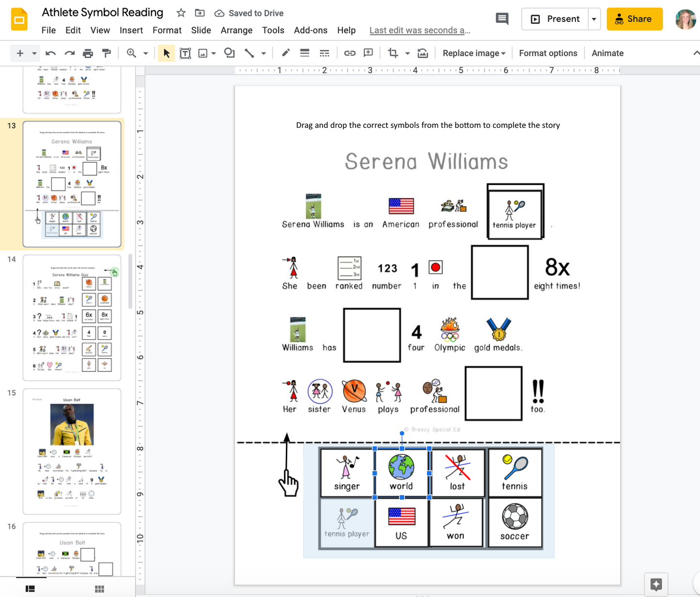Screen dimensions: 700x597
Task: Click the Animate button
Action: (x=607, y=53)
